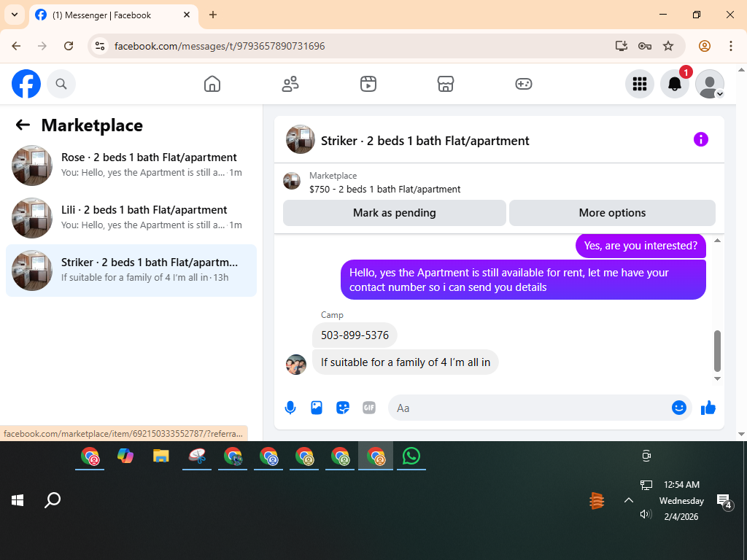Click More options button

coord(612,213)
